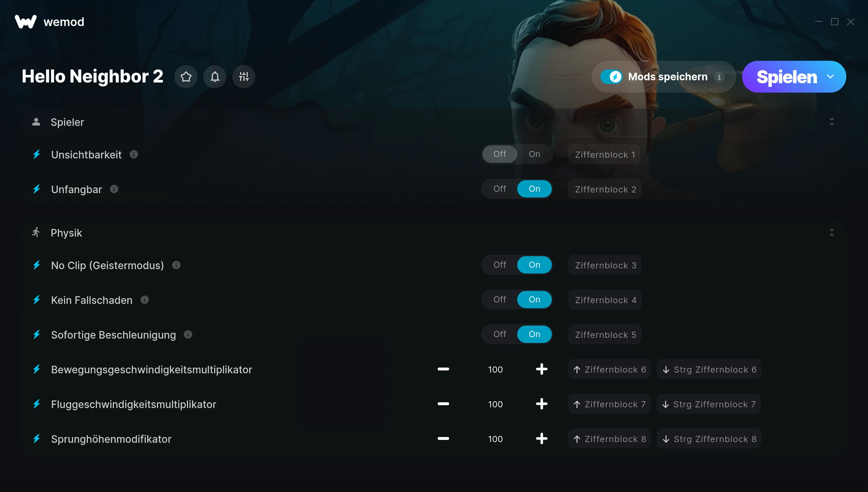Screen dimensions: 868x492
Task: Disable Kein Fallschaden by selecting Off
Action: (500, 300)
